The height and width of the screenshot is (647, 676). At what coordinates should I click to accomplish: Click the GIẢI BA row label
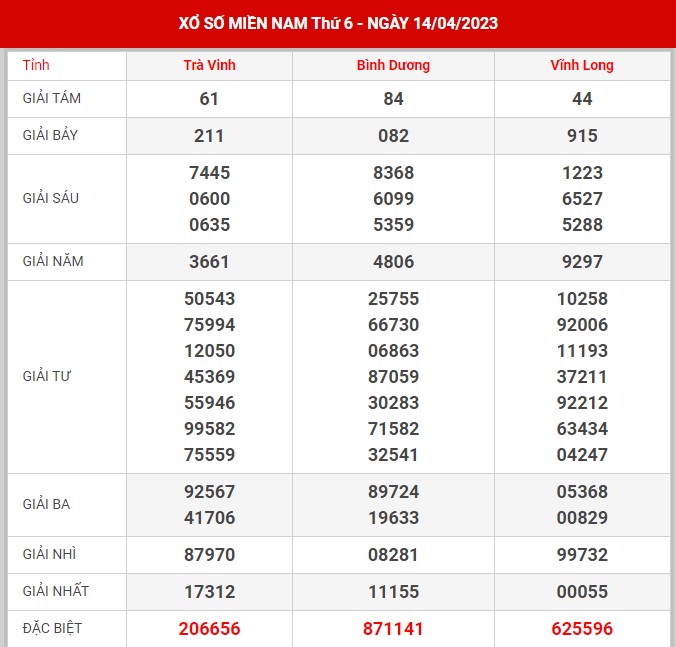point(46,504)
